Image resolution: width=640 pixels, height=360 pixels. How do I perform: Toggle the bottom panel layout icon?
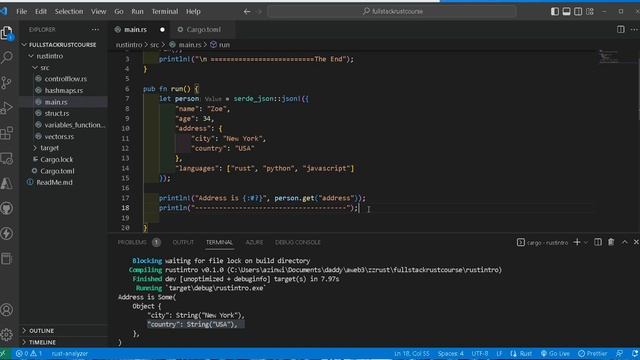(567, 11)
